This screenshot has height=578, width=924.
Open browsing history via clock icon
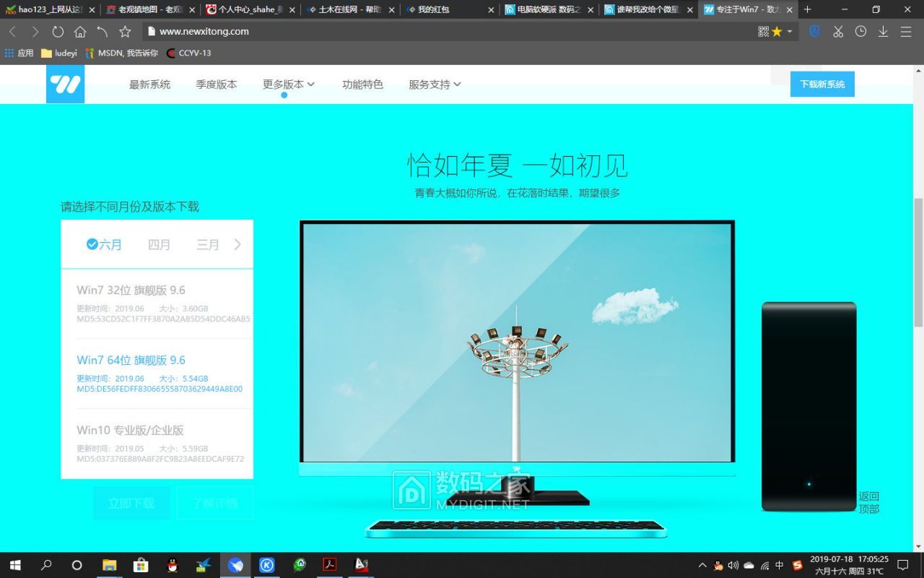(x=860, y=31)
